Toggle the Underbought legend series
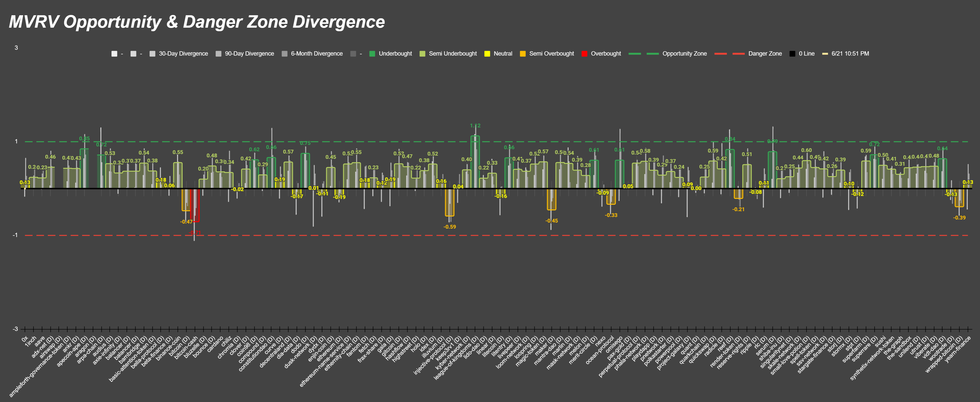 (x=395, y=54)
